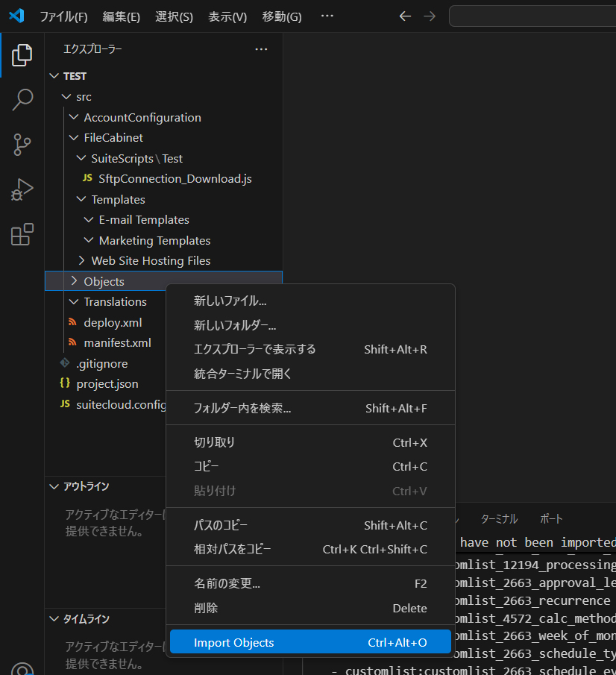616x675 pixels.
Task: Choose 相対パスをコピー from context menu
Action: (x=310, y=549)
